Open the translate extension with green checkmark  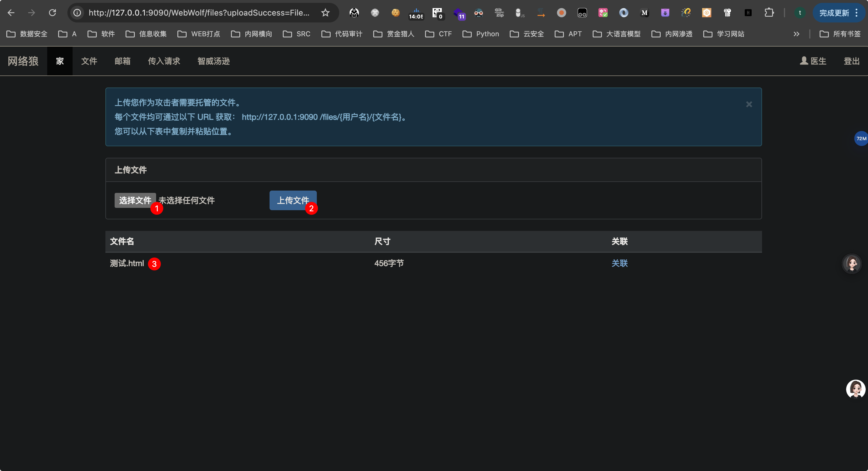[x=603, y=13]
